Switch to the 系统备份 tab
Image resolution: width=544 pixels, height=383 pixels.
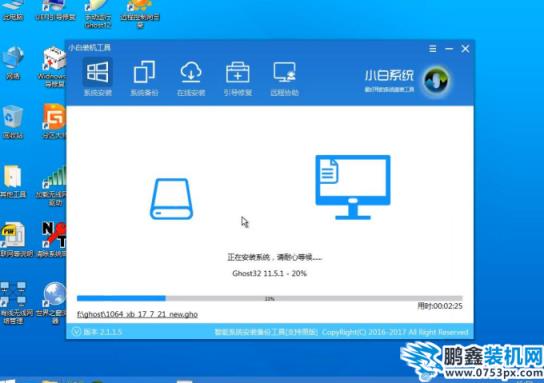coord(144,78)
